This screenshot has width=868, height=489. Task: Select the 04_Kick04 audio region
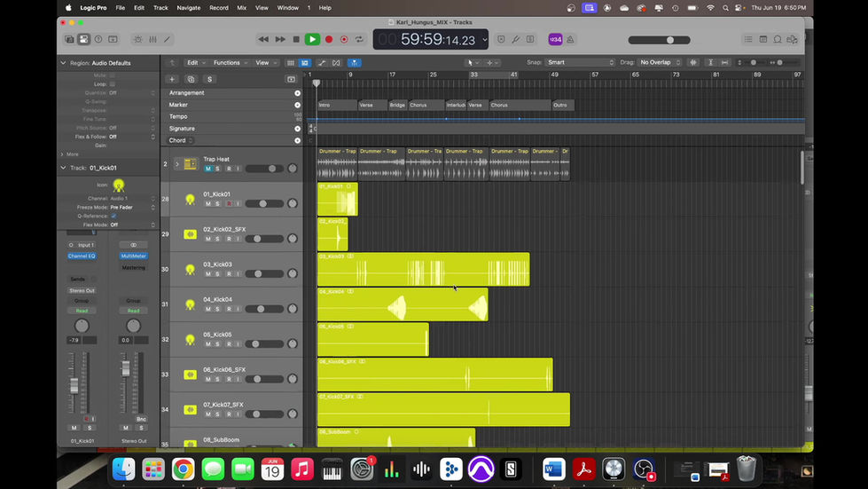[x=403, y=304]
